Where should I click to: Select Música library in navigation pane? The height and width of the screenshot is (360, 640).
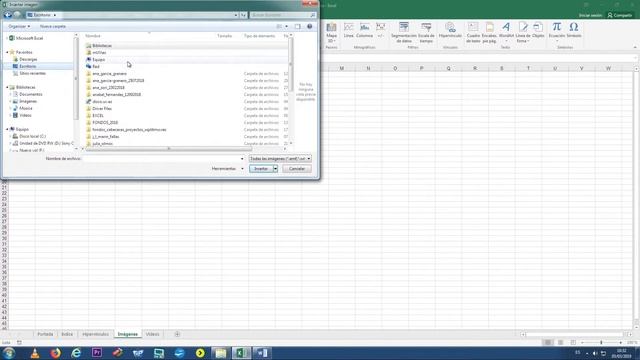click(26, 108)
